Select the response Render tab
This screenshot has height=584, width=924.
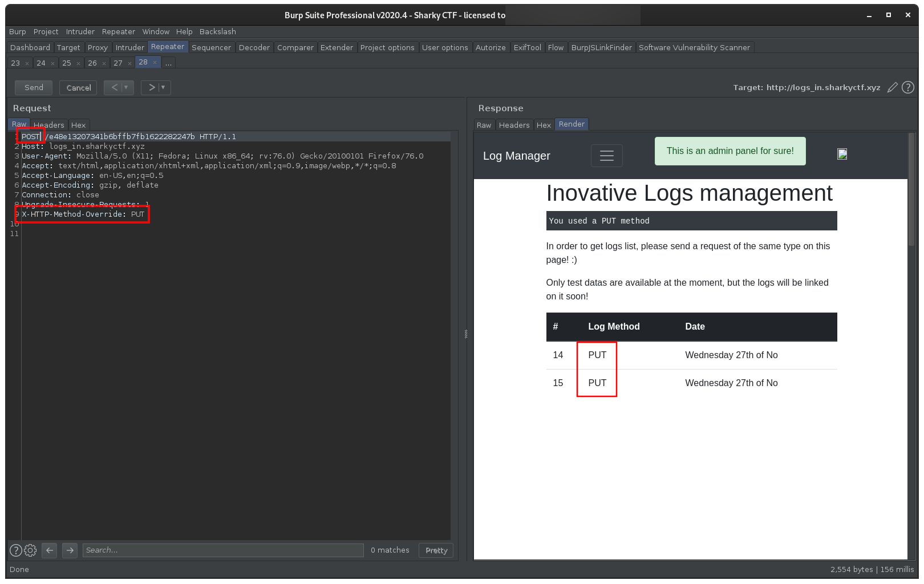point(572,124)
